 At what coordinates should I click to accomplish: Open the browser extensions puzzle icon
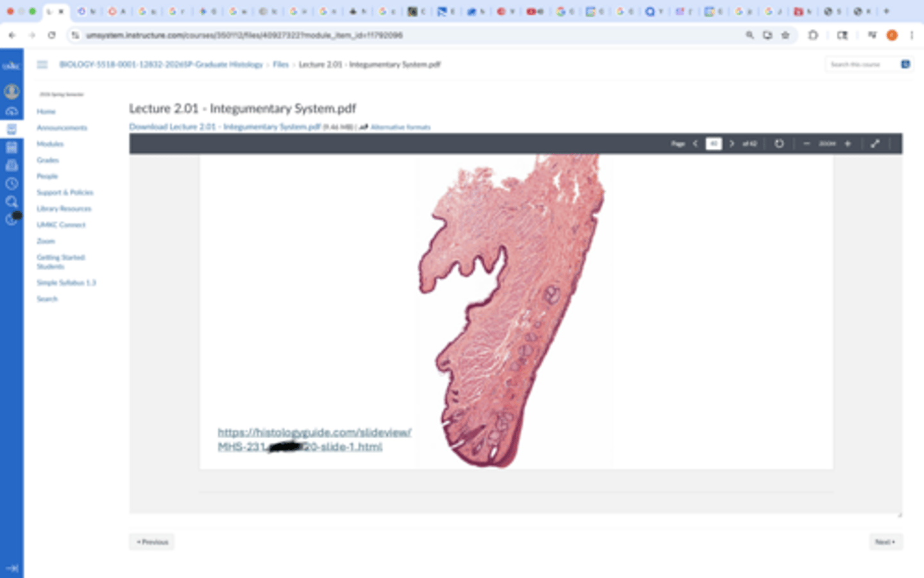tap(813, 35)
